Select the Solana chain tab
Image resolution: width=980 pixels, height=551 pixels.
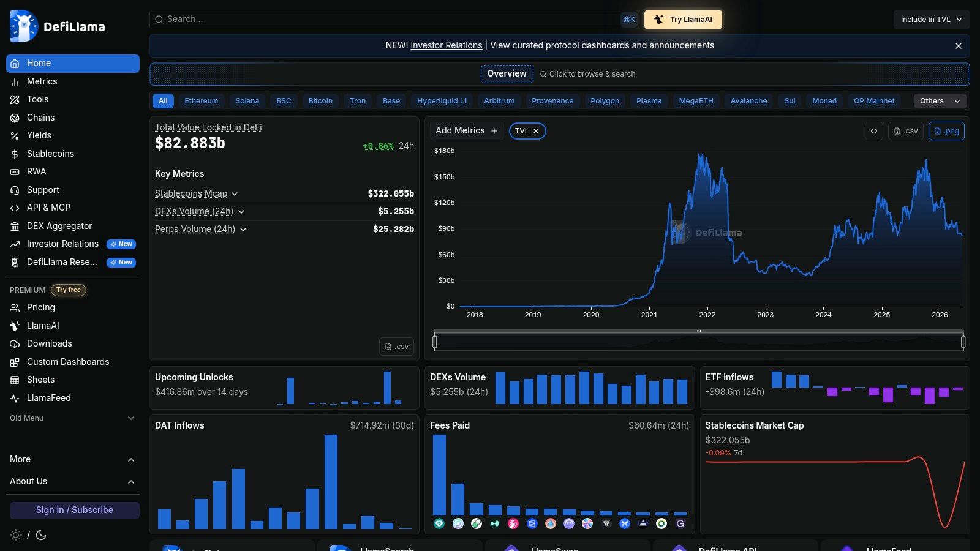pyautogui.click(x=247, y=101)
